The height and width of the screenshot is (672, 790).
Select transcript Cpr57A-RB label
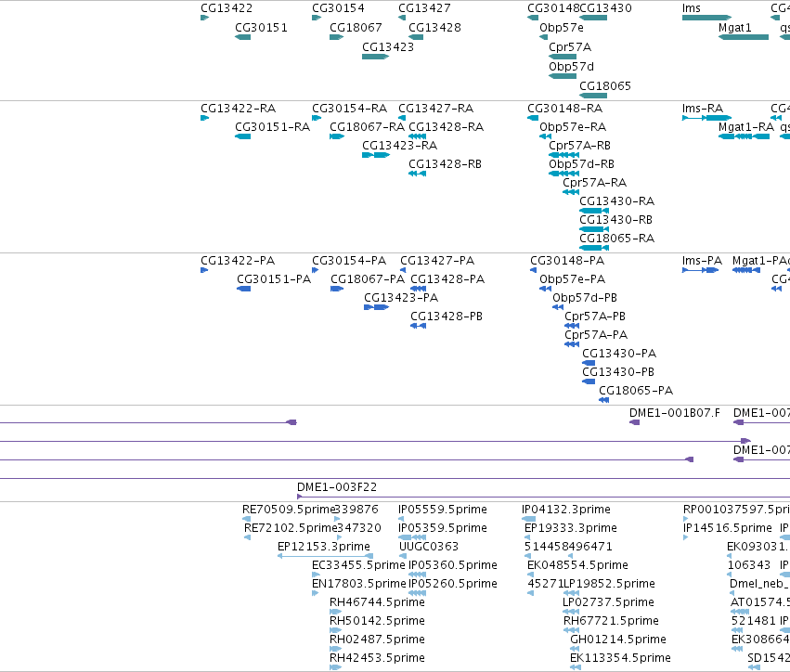pos(579,146)
